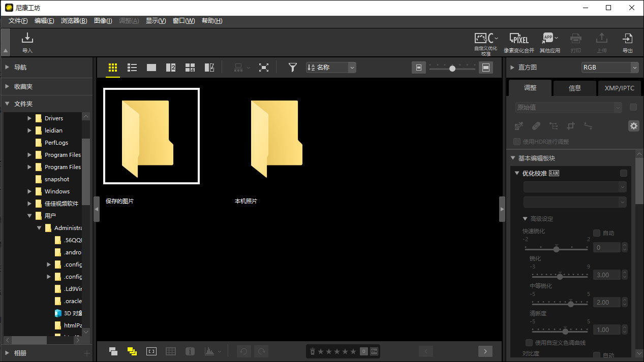Show image info circle icon
The width and height of the screenshot is (644, 362).
(190, 351)
